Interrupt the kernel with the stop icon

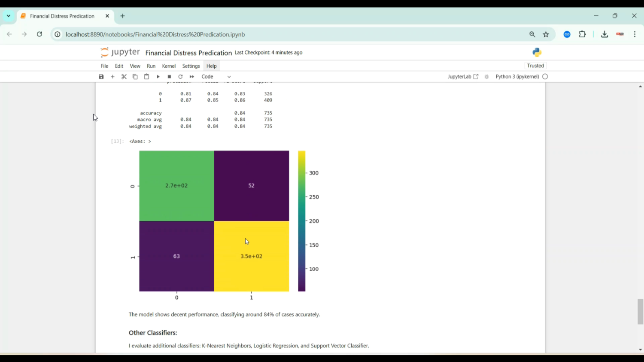click(169, 77)
